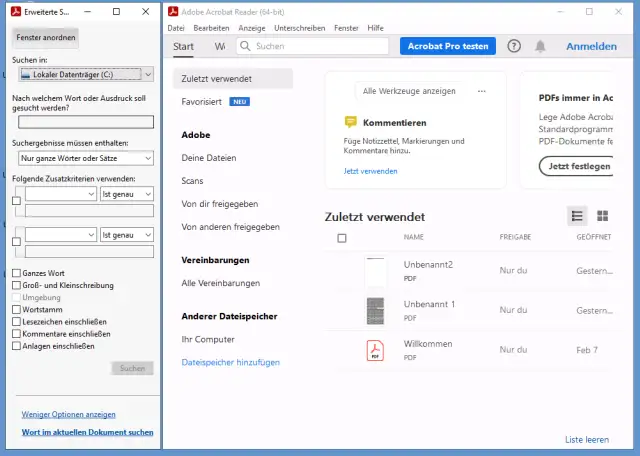Click the Liste leeren link

[587, 440]
